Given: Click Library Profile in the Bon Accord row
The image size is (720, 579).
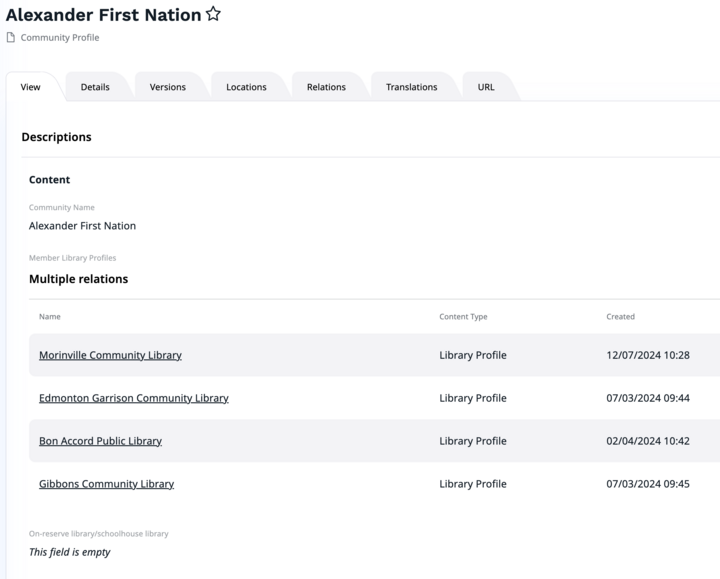Looking at the screenshot, I should pos(472,441).
